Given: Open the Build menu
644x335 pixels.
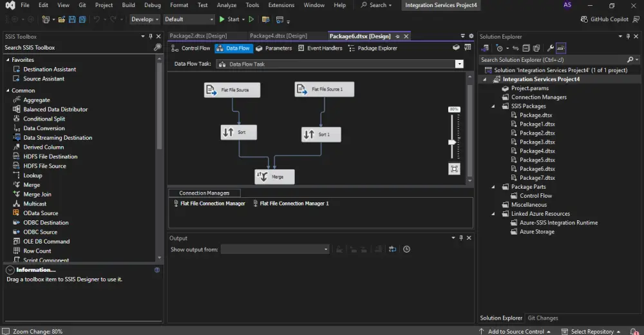Looking at the screenshot, I should (x=129, y=5).
